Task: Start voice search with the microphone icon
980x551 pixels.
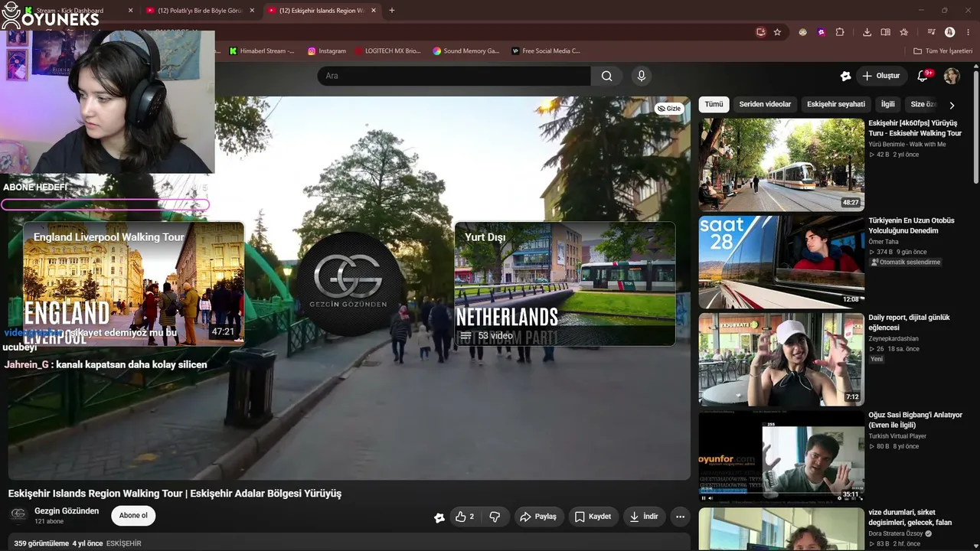Action: tap(642, 76)
